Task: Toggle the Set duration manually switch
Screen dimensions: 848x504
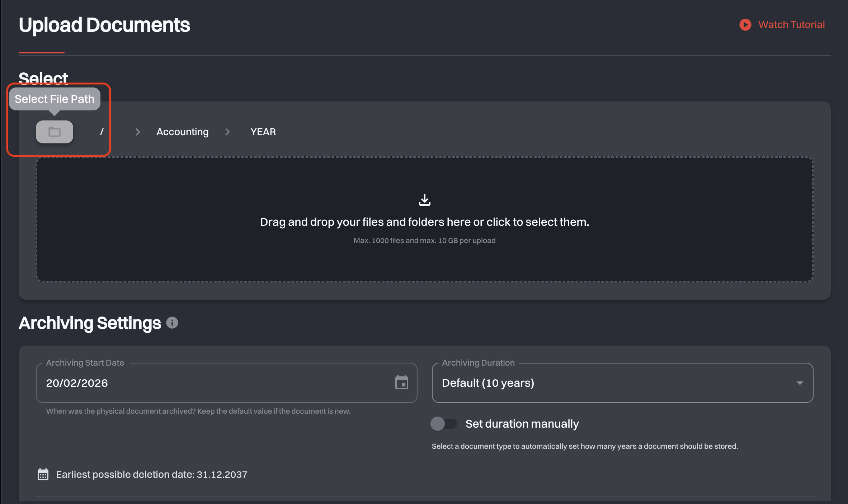Action: (x=444, y=424)
